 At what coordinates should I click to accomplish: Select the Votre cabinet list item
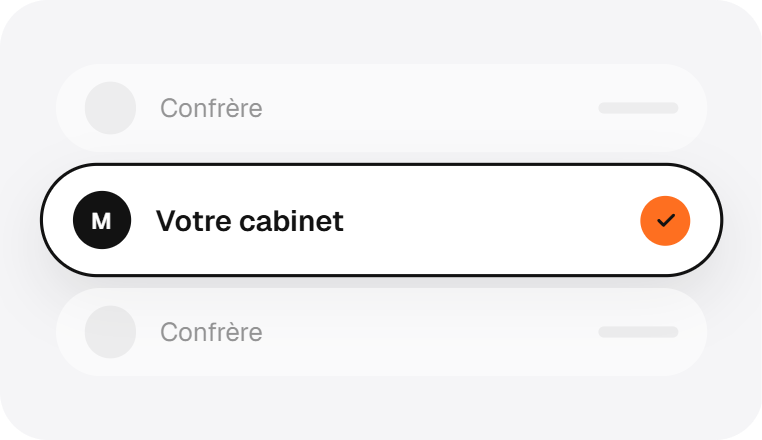(x=381, y=220)
